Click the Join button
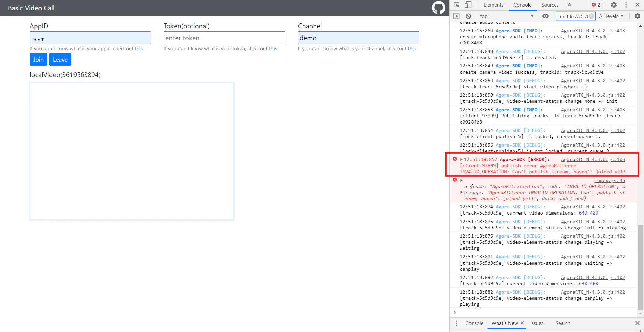The image size is (644, 332). pos(38,59)
